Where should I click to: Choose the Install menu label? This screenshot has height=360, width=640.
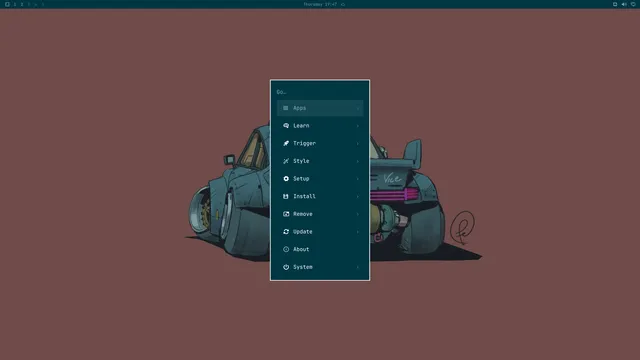point(304,196)
